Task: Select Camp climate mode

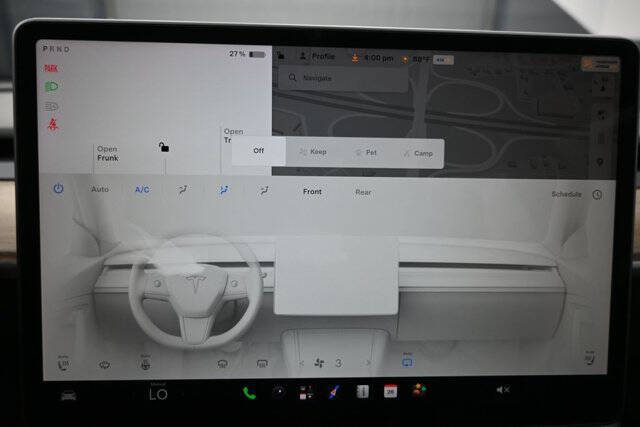Action: click(418, 153)
